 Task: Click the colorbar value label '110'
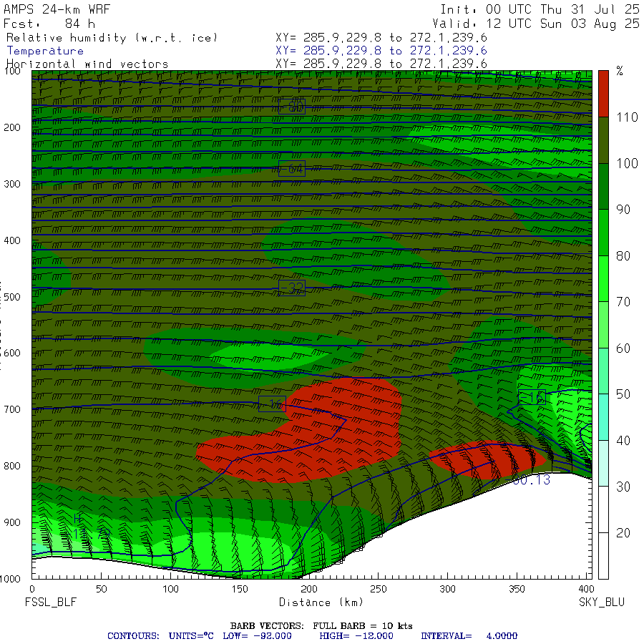pos(627,117)
